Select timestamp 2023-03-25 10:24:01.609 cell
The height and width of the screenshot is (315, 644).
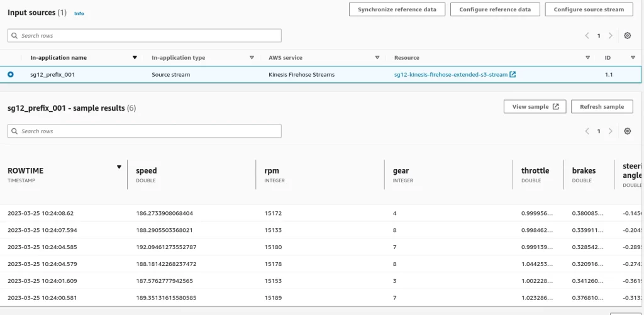[x=42, y=281]
